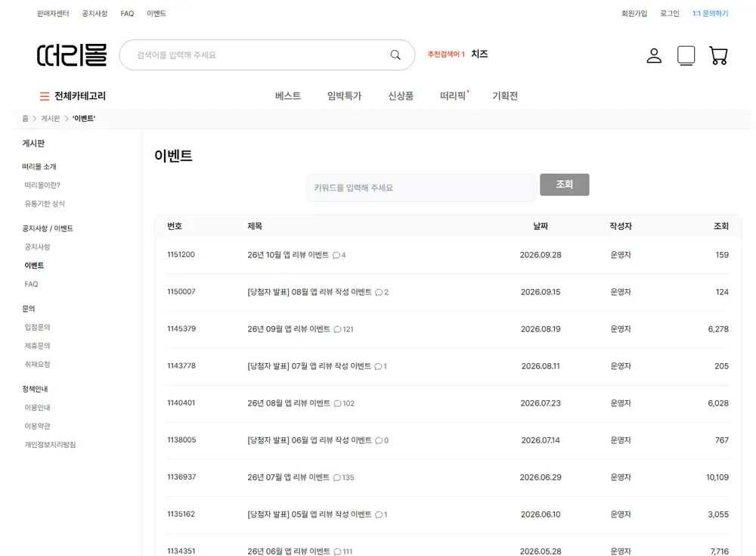The height and width of the screenshot is (556, 756).
Task: Click date cell 2026.08.19
Action: 541,329
